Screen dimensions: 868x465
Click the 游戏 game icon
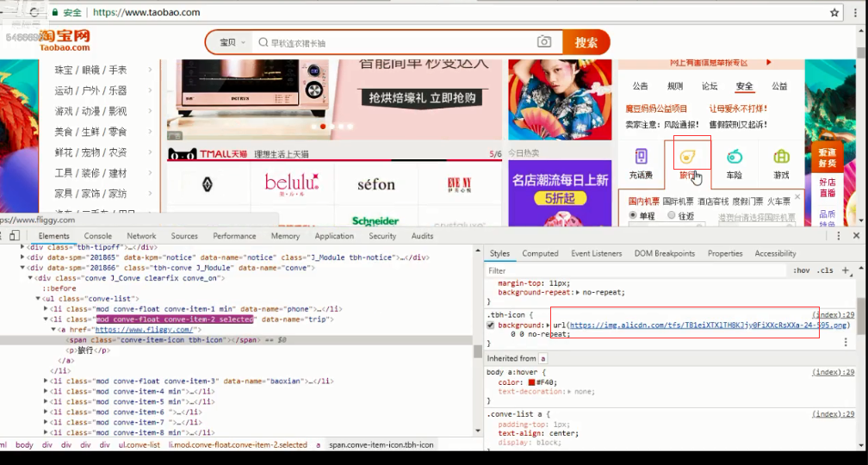781,157
